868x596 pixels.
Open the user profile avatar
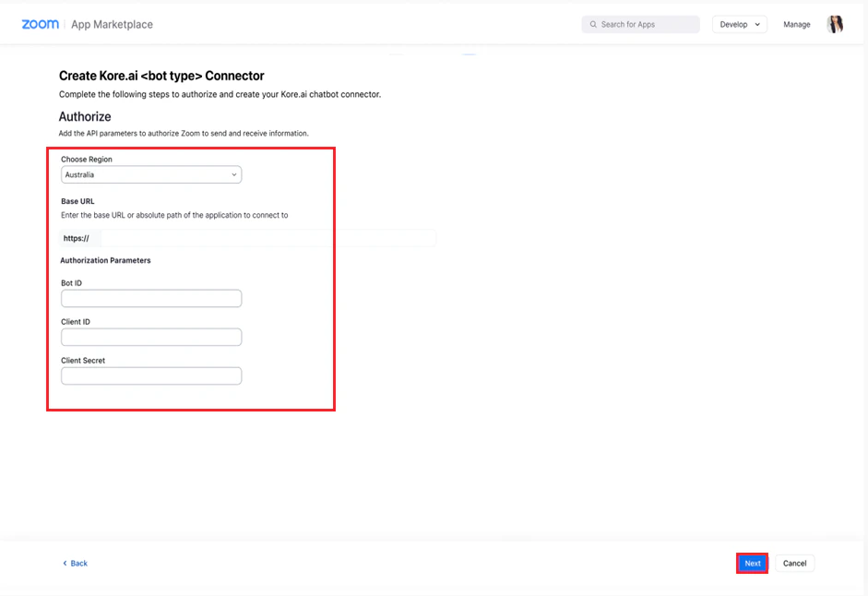(835, 24)
